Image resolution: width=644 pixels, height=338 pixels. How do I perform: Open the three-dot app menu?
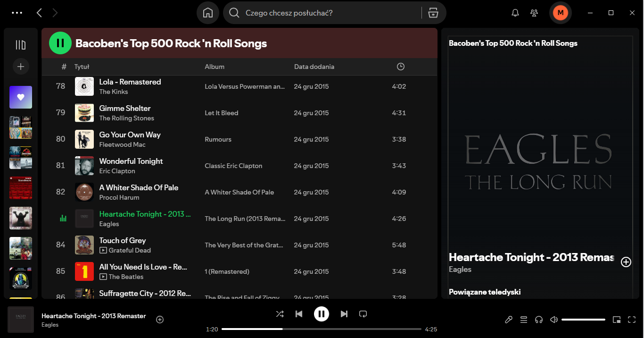click(17, 13)
